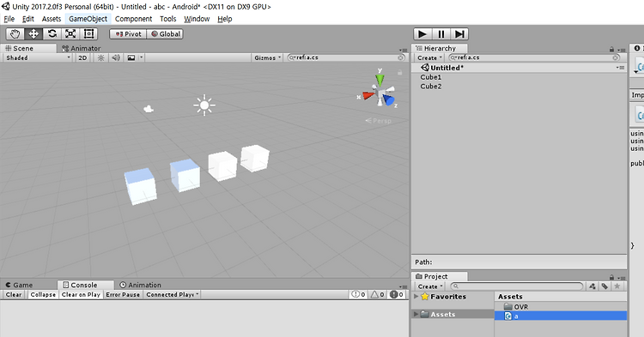Toggle console error message filter
The height and width of the screenshot is (337, 644).
(397, 294)
